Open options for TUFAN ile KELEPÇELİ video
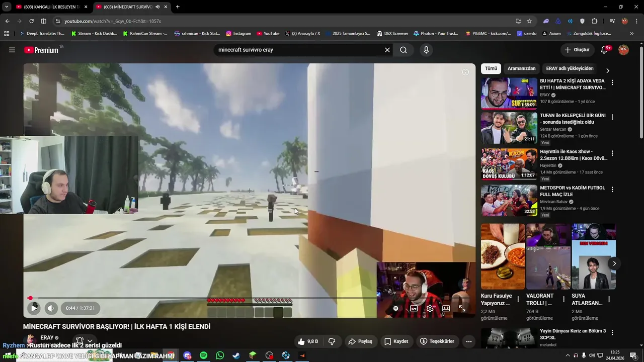 [x=612, y=117]
